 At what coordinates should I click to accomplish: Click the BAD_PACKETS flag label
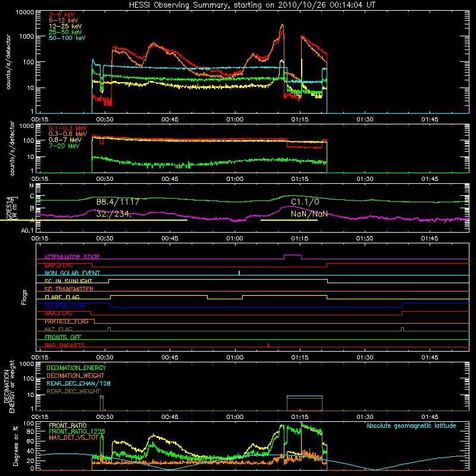[65, 345]
